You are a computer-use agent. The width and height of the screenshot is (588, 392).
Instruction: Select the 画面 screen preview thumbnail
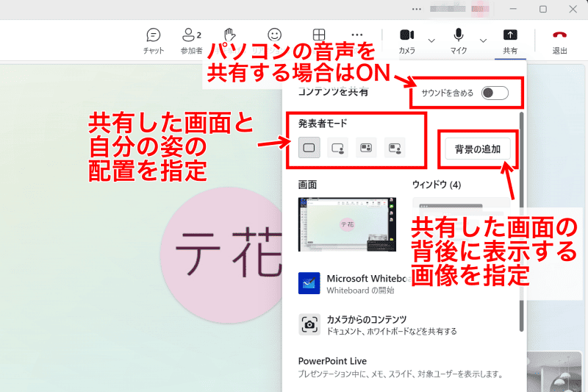point(347,224)
